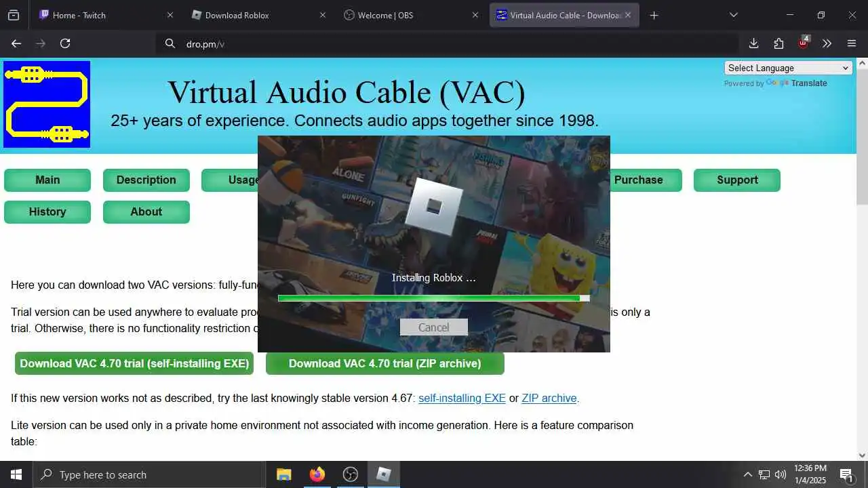Open the extensions puzzle icon
The height and width of the screenshot is (488, 868).
[x=778, y=43]
